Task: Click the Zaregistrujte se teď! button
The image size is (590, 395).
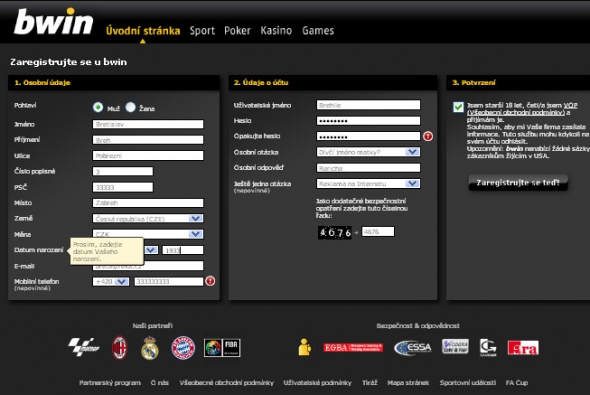Action: click(x=518, y=183)
